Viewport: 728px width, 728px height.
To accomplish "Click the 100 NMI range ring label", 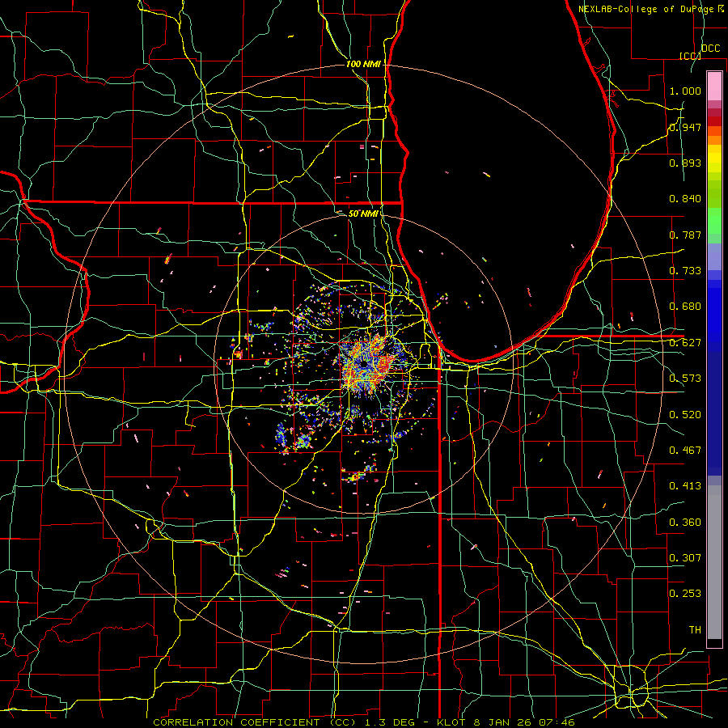I will pyautogui.click(x=363, y=64).
